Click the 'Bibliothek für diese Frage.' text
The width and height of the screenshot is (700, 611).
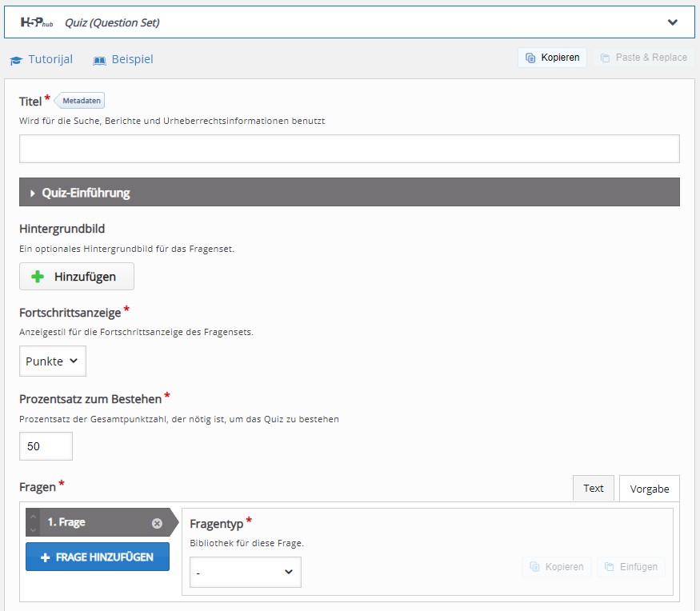[x=246, y=543]
